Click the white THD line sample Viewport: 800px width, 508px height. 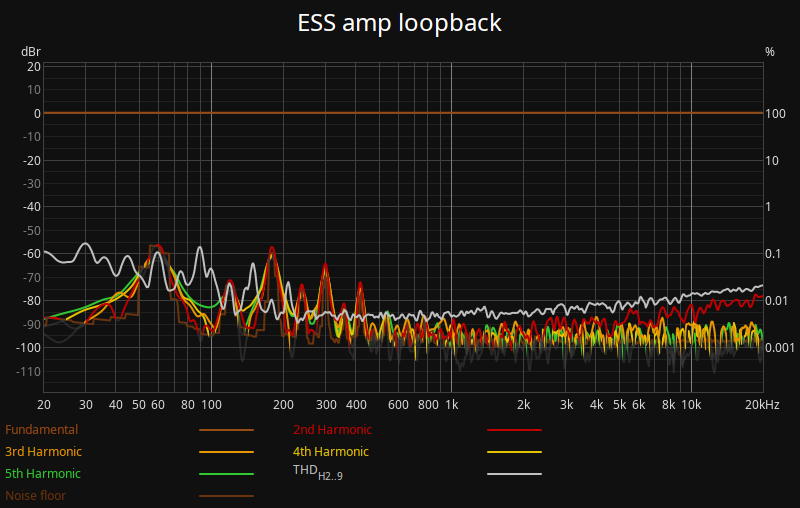point(514,474)
